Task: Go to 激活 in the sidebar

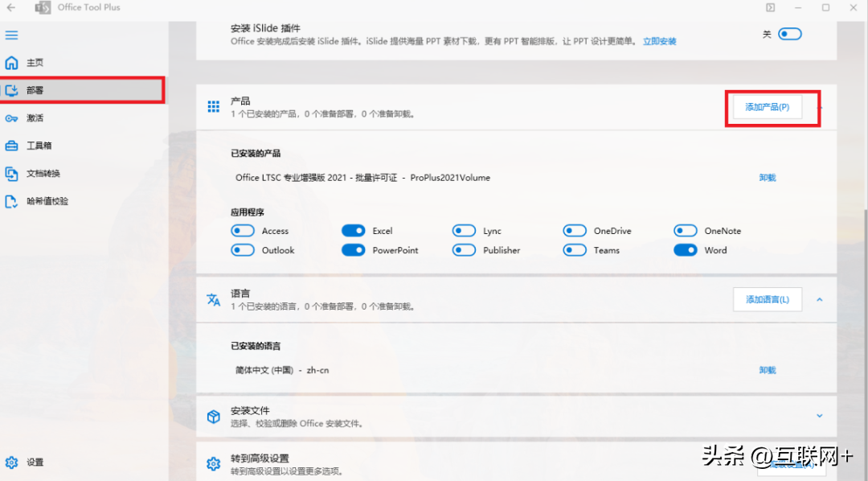Action: pos(83,118)
